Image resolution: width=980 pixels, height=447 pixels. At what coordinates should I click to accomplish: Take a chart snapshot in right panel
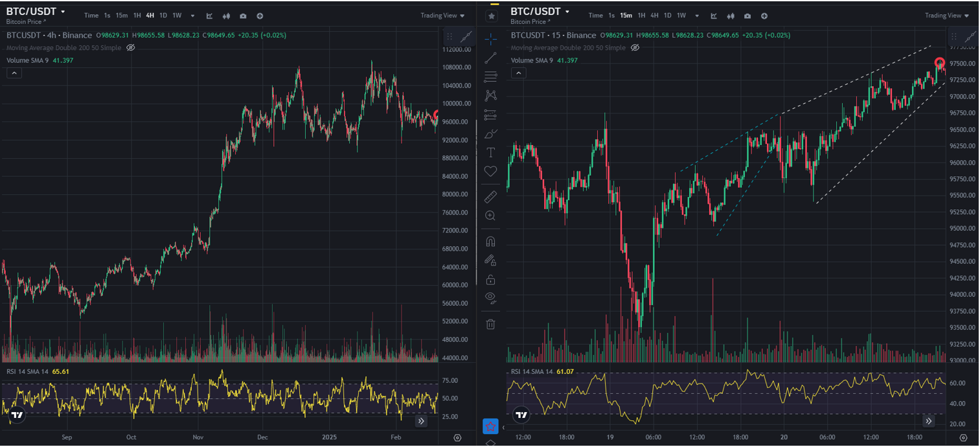(x=747, y=16)
